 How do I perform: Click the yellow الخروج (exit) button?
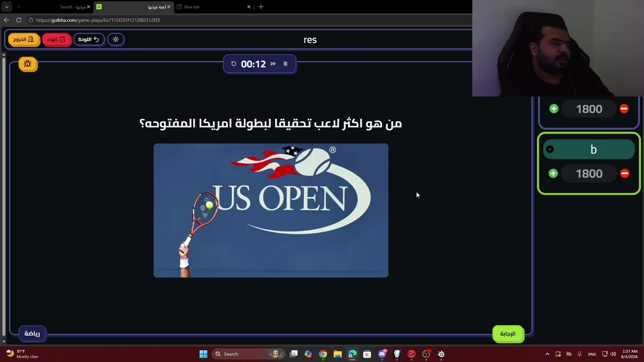click(x=24, y=39)
